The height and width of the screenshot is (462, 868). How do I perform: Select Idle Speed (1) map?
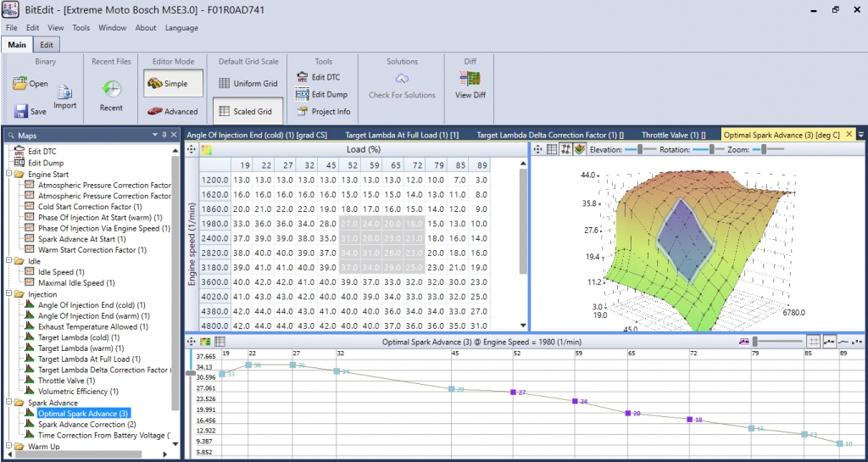pyautogui.click(x=61, y=272)
